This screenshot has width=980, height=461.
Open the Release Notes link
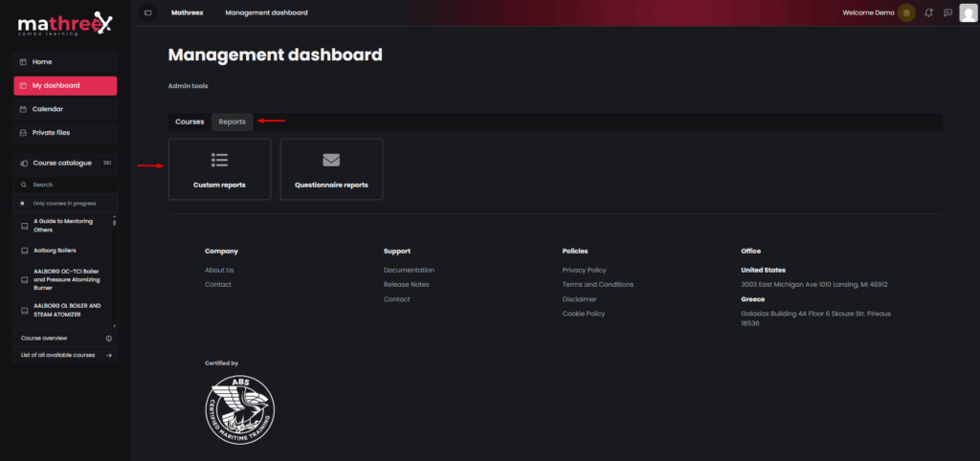(406, 285)
